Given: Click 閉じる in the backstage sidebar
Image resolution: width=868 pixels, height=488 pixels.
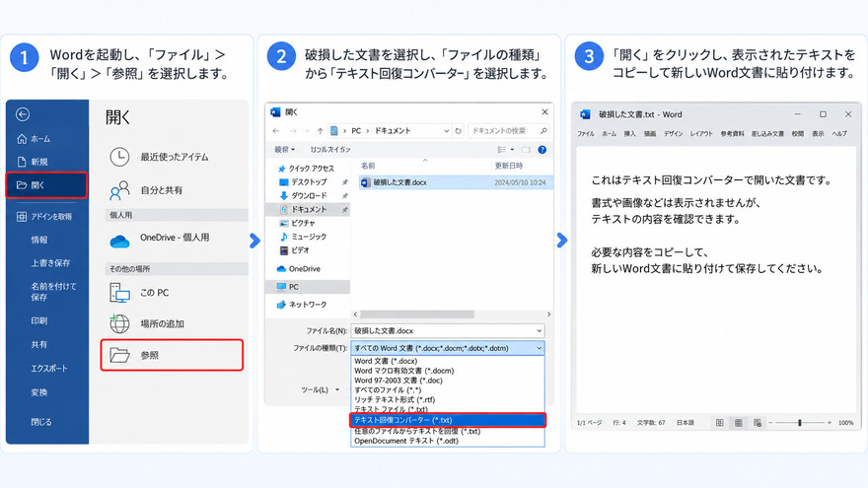Looking at the screenshot, I should (x=41, y=422).
